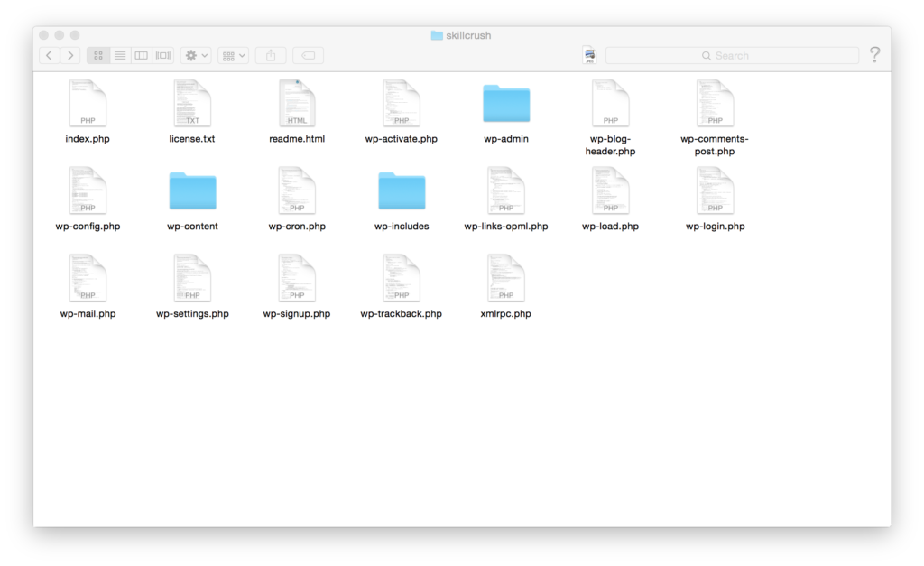
Task: Switch to list view
Action: [x=120, y=55]
